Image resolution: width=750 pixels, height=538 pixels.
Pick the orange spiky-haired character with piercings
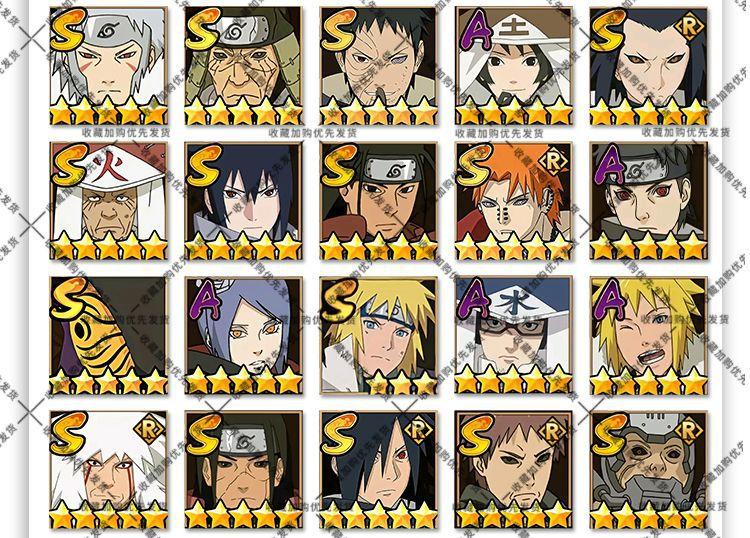514,201
